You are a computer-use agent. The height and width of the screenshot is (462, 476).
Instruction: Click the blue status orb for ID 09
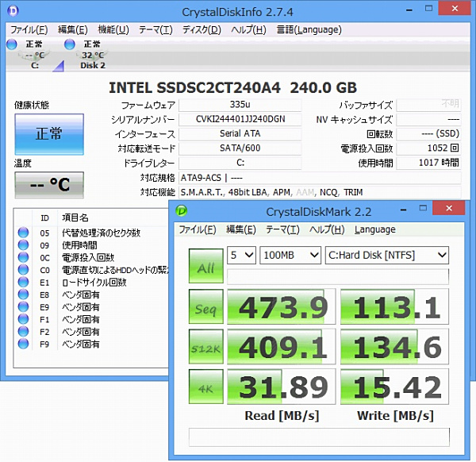coord(23,244)
